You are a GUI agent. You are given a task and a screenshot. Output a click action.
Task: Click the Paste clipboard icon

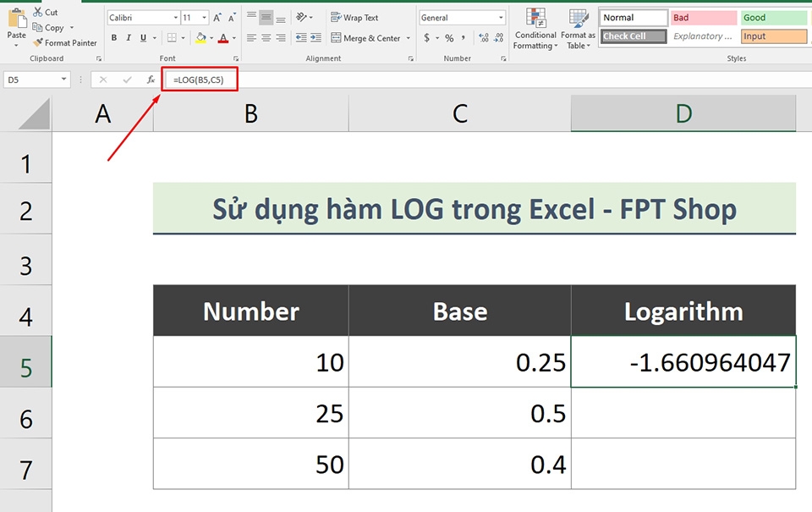(17, 18)
